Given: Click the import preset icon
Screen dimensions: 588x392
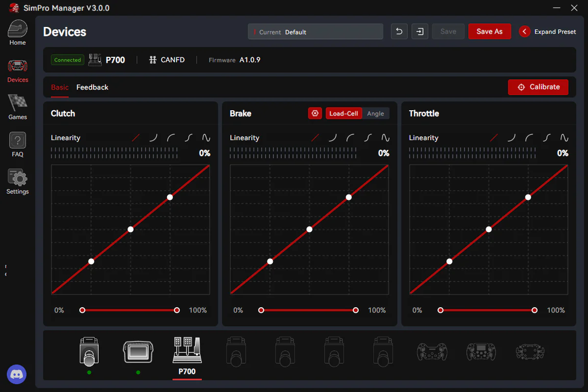Looking at the screenshot, I should tap(420, 32).
